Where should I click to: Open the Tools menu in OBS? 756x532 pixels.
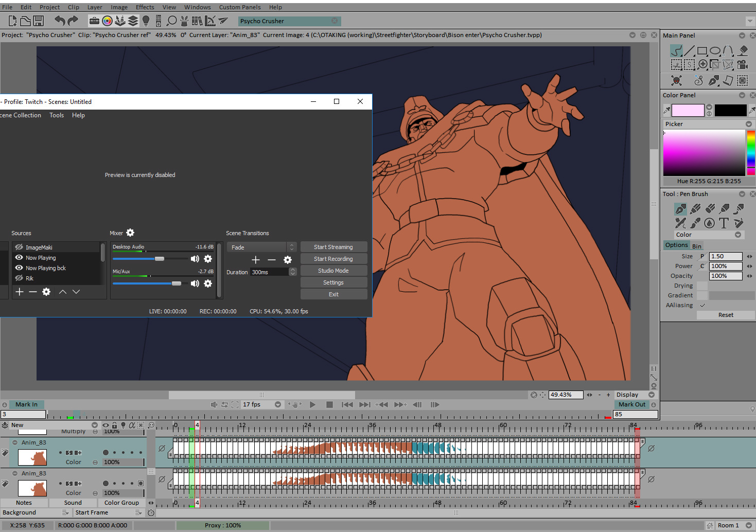[57, 115]
